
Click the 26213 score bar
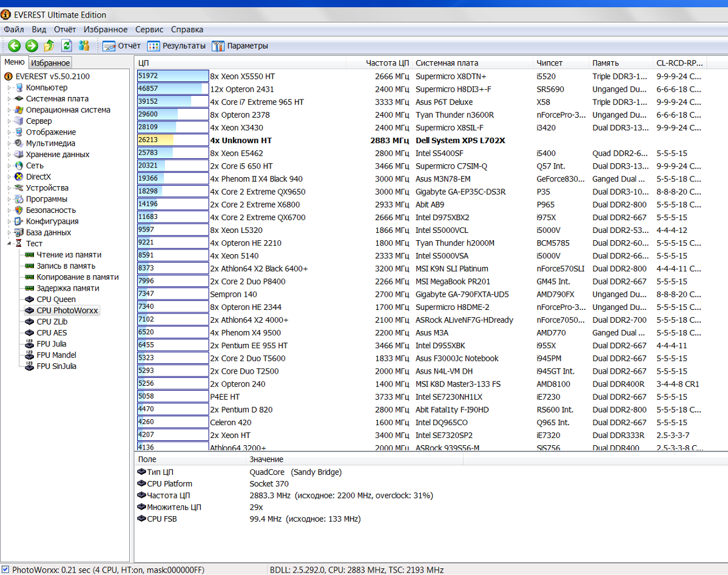pos(173,140)
